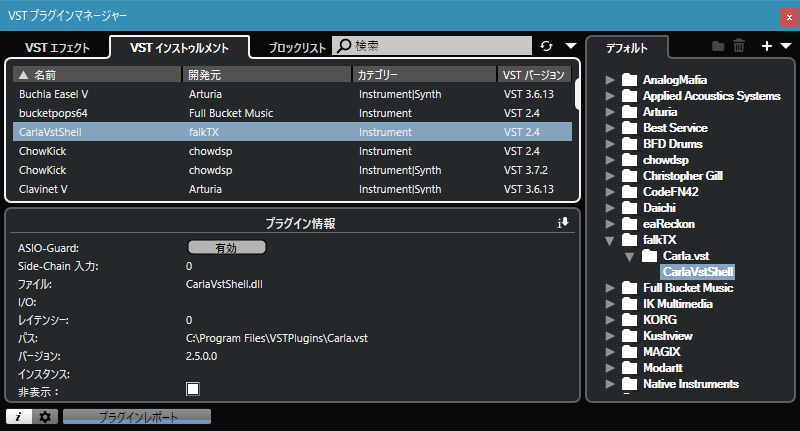Click the file value CarlaVstShell.dll
Image resolution: width=800 pixels, height=431 pixels.
pos(224,284)
